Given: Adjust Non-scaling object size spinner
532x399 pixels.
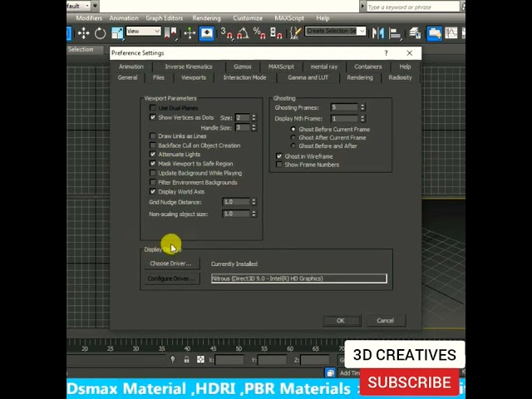Looking at the screenshot, I should [x=254, y=214].
